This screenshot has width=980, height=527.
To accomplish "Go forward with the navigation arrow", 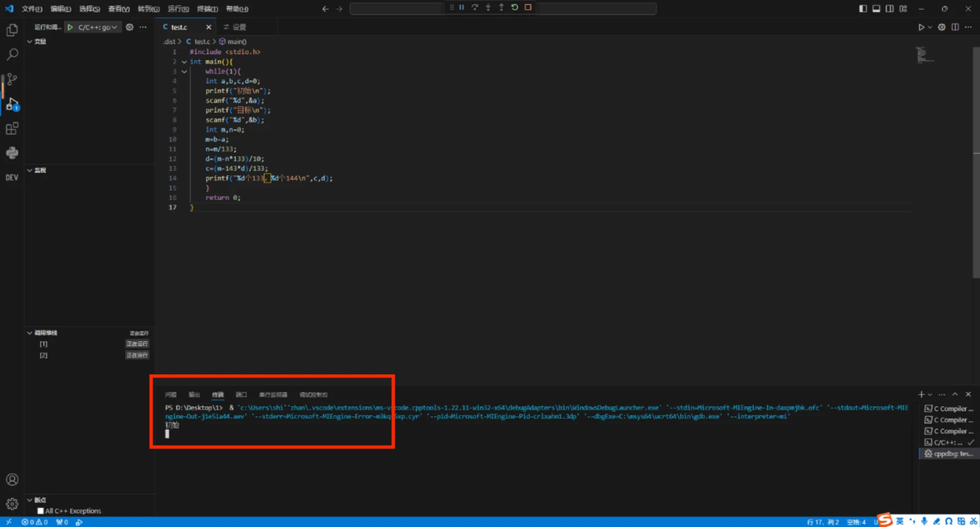I will [339, 9].
